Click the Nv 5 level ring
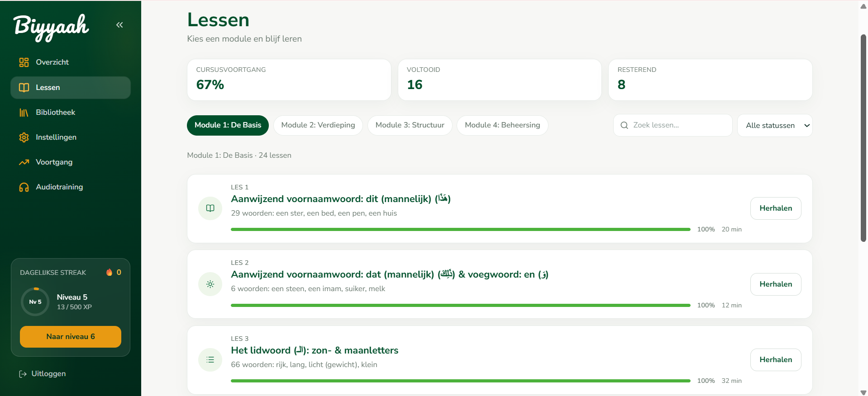 tap(35, 302)
